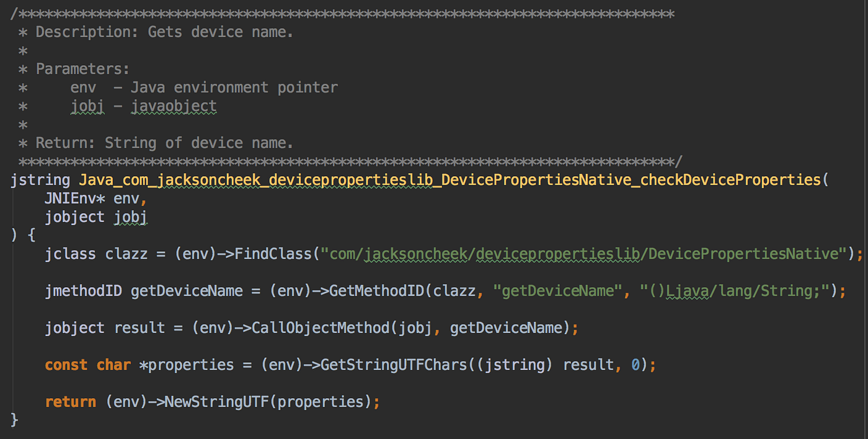Select the const keyword in orange
The width and height of the screenshot is (868, 439).
(x=65, y=365)
